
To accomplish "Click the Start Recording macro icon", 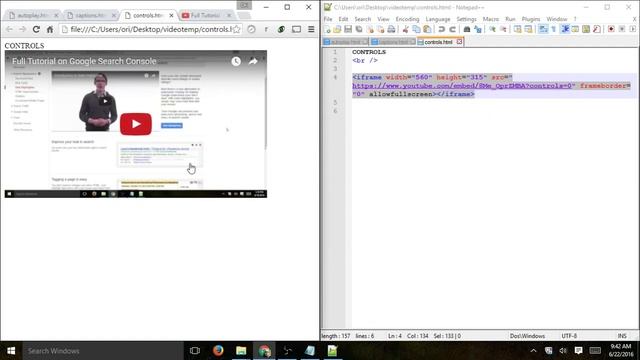I will coord(611,29).
